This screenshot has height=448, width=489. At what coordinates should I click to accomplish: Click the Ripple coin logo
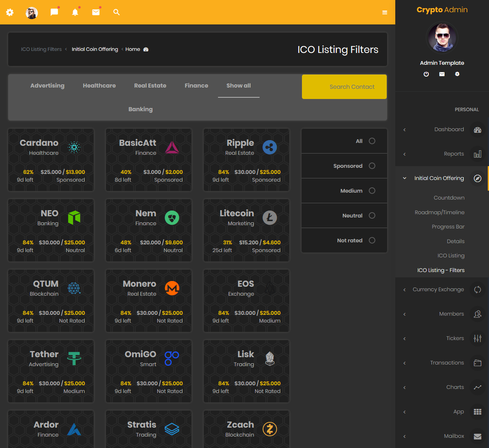point(270,147)
